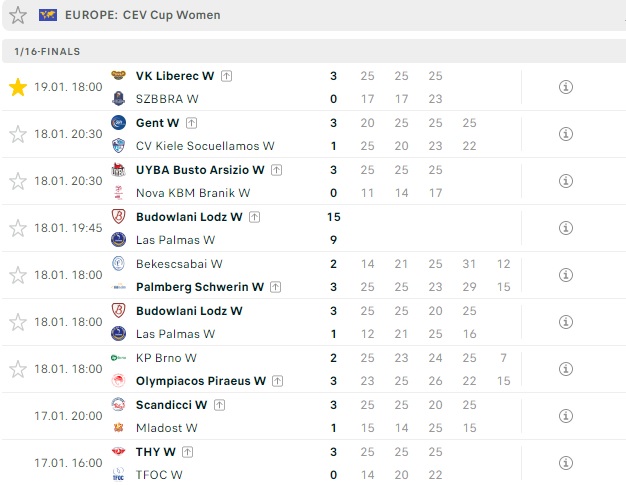Open Budowlani Lodz 3-1 Las Palmas match row
626x485 pixels.
point(314,322)
